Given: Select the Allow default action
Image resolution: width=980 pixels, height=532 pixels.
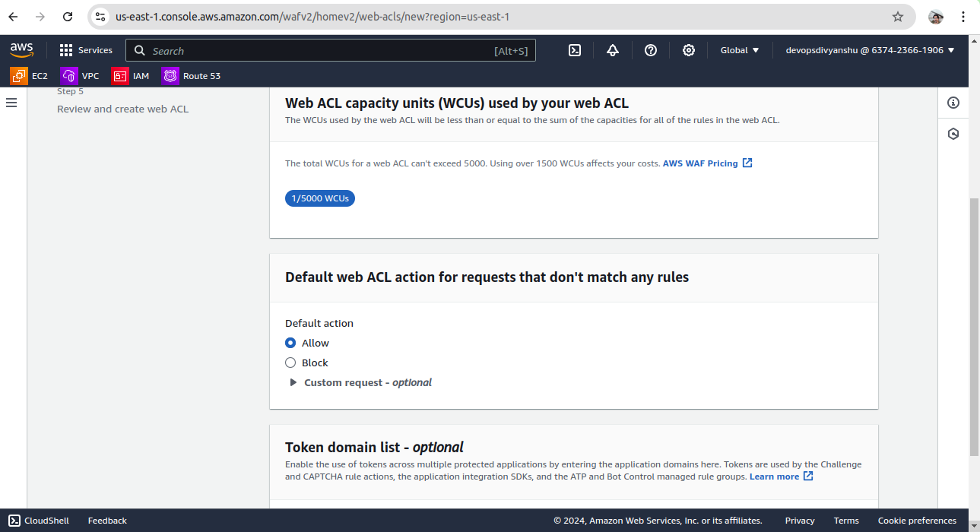Looking at the screenshot, I should [x=290, y=343].
